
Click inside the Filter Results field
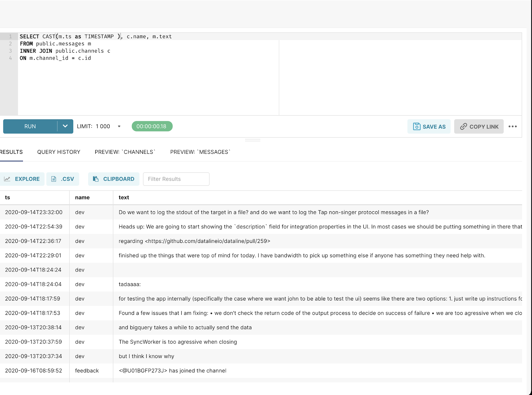pyautogui.click(x=176, y=179)
